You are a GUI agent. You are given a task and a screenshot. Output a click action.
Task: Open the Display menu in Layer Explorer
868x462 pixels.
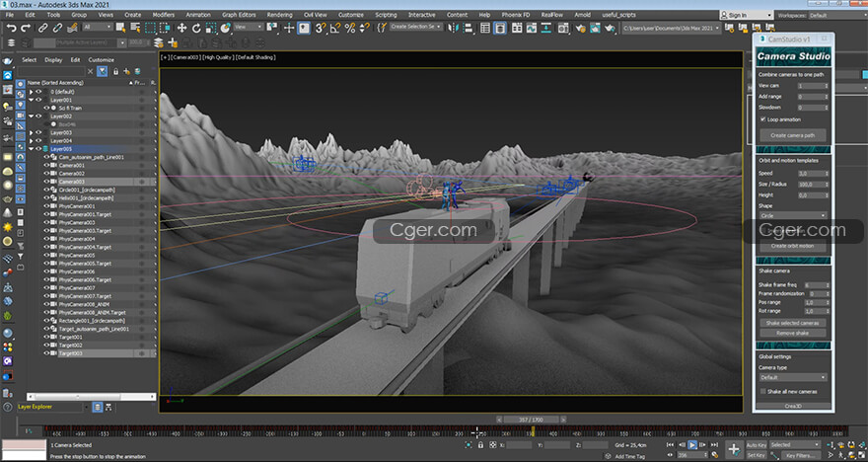click(53, 60)
